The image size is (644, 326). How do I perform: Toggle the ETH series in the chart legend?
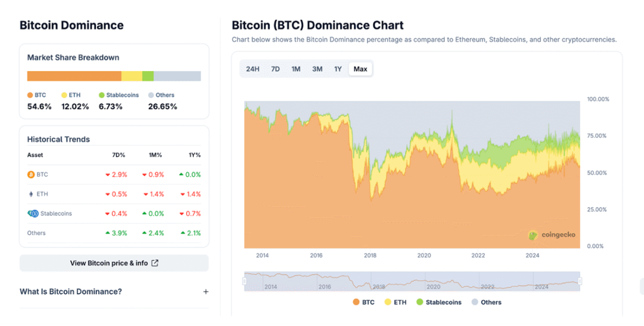(x=395, y=303)
